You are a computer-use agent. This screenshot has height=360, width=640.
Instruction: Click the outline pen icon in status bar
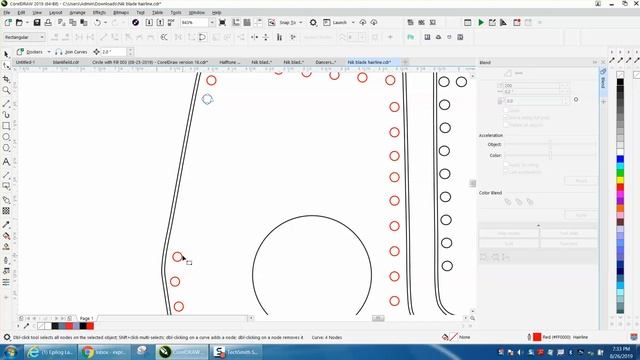coord(529,337)
